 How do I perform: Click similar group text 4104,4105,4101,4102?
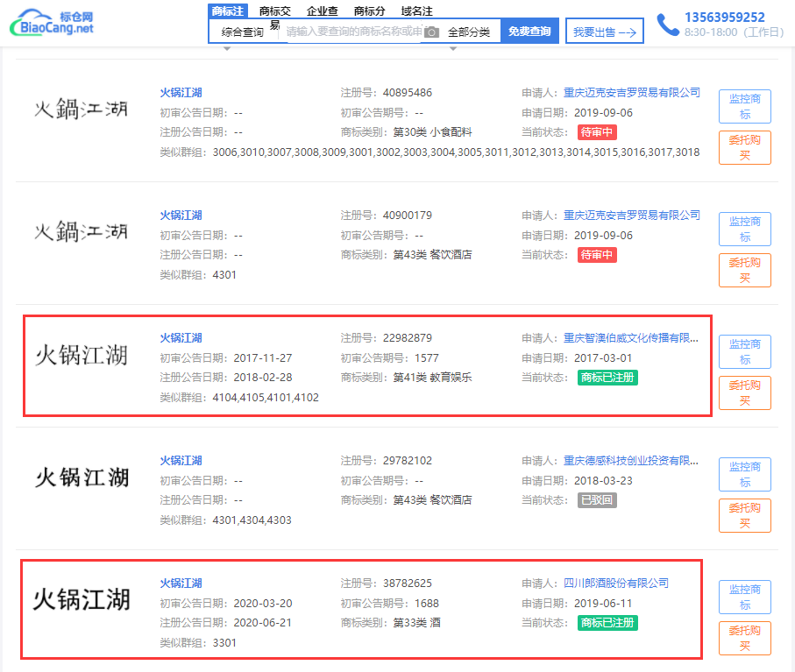click(x=266, y=398)
